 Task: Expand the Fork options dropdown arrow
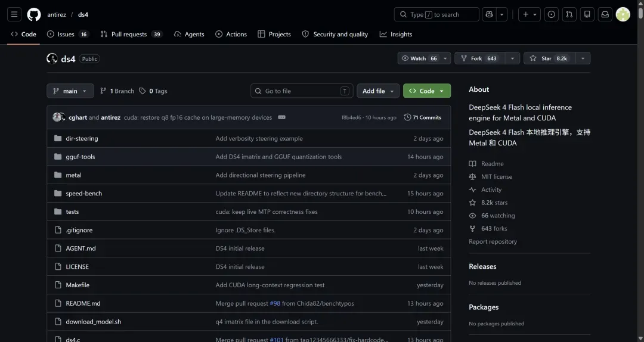coord(512,58)
